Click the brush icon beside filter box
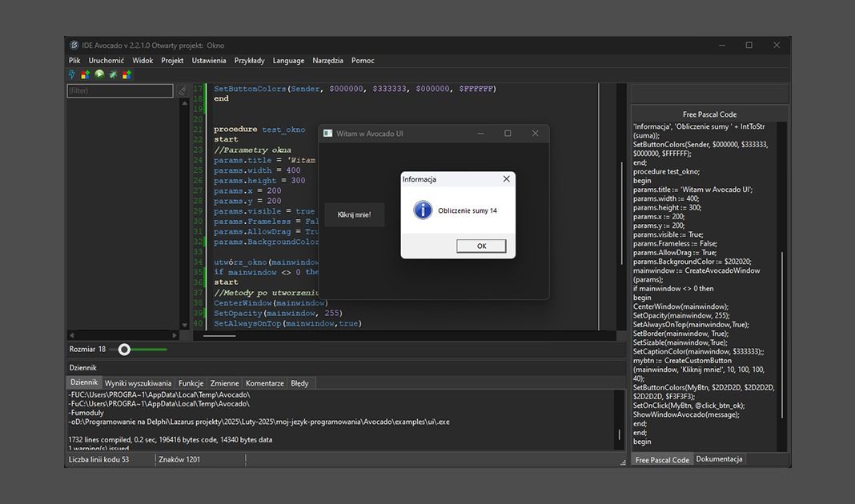Screen dimensions: 855x504 [x=183, y=91]
